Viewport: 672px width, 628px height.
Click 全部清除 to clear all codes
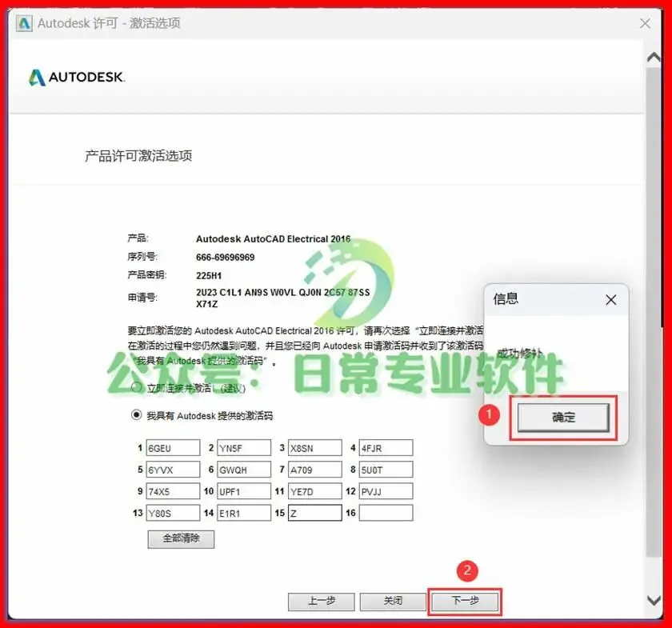[x=181, y=539]
